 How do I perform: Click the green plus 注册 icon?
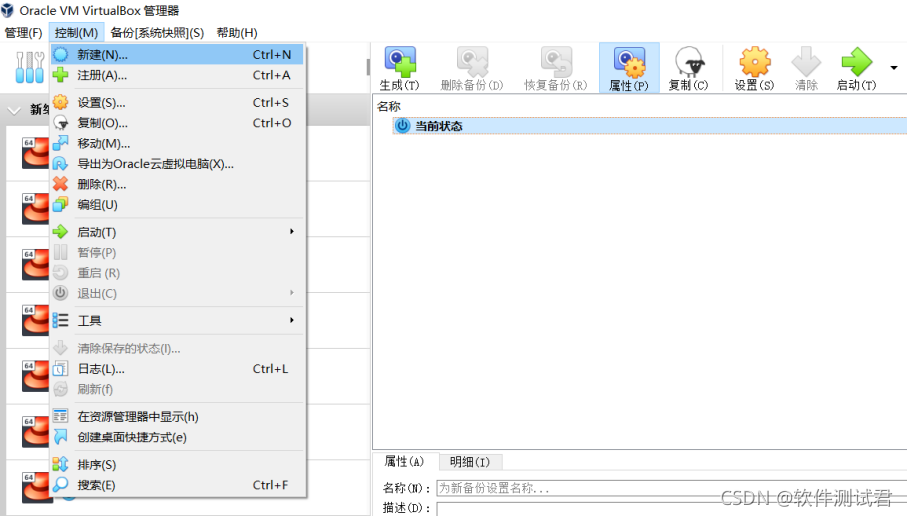coord(61,75)
